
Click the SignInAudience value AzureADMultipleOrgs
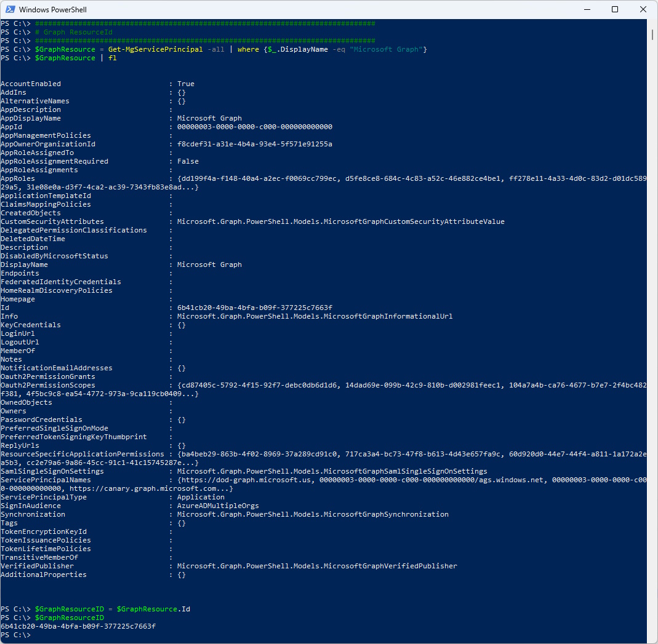point(218,506)
